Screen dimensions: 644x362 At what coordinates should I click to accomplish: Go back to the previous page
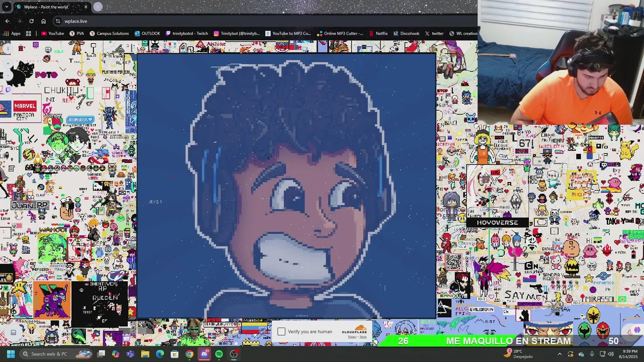[7, 21]
